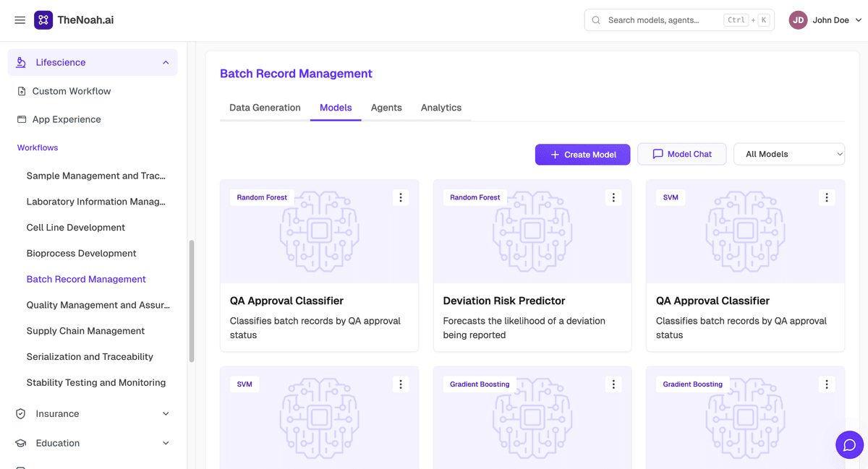Click the TheNoah.ai logo icon
Viewport: 868px width, 469px height.
pos(43,20)
